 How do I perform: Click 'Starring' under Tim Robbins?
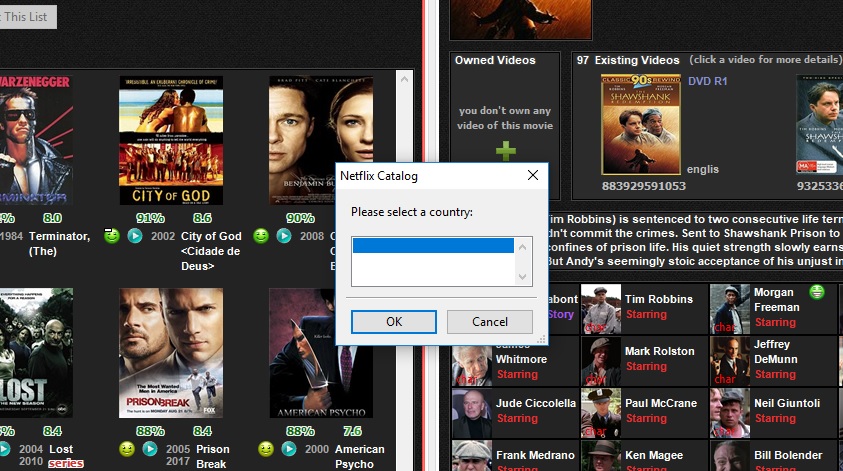click(x=646, y=314)
